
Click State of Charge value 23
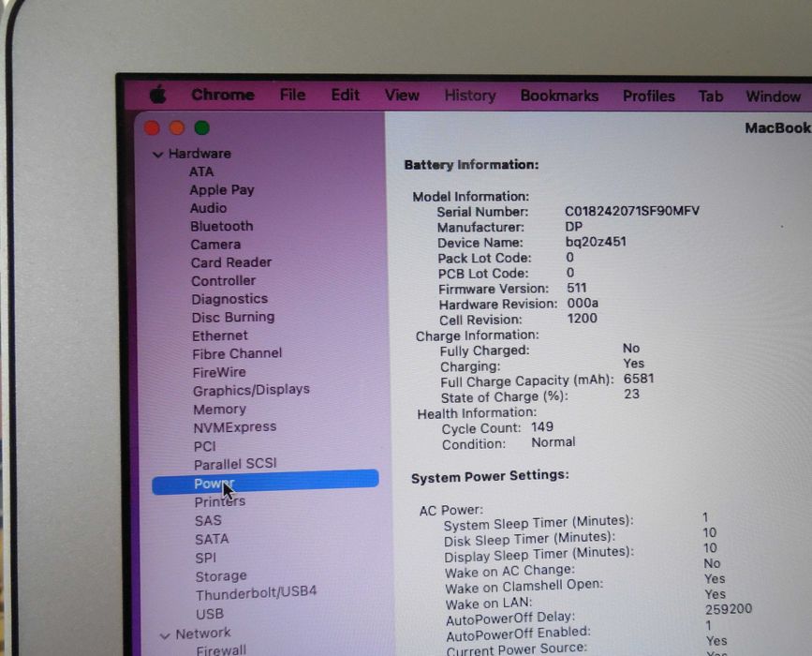632,395
